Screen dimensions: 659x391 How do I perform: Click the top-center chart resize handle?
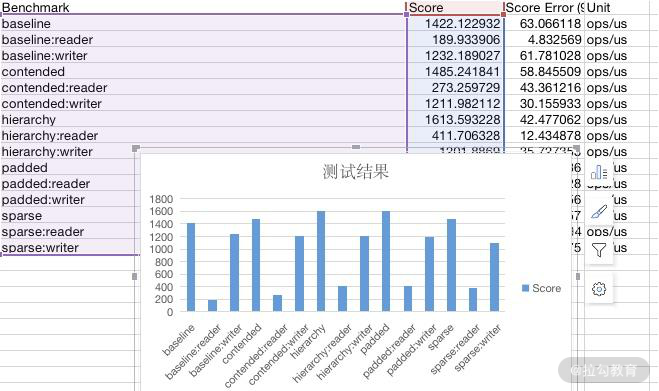click(356, 147)
